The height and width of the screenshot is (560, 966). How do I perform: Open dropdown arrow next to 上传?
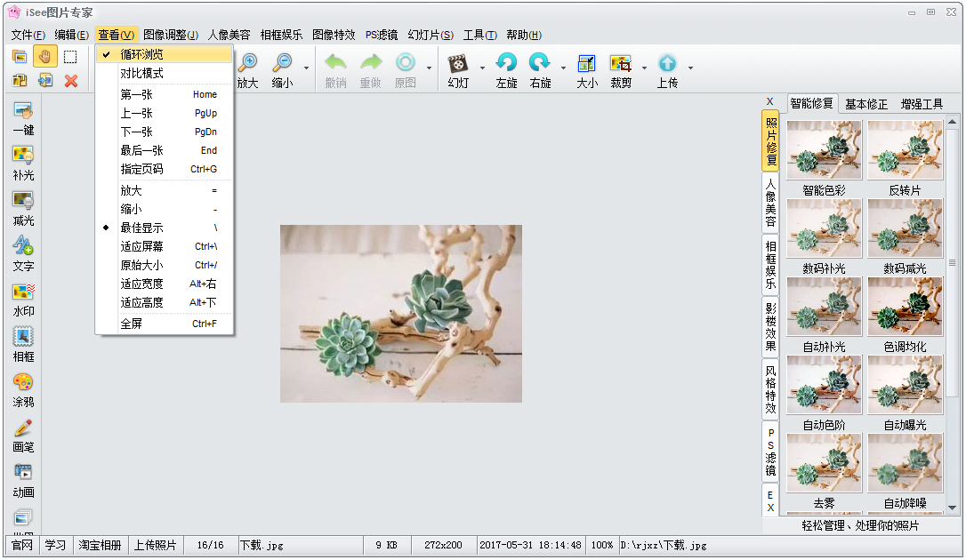[690, 68]
